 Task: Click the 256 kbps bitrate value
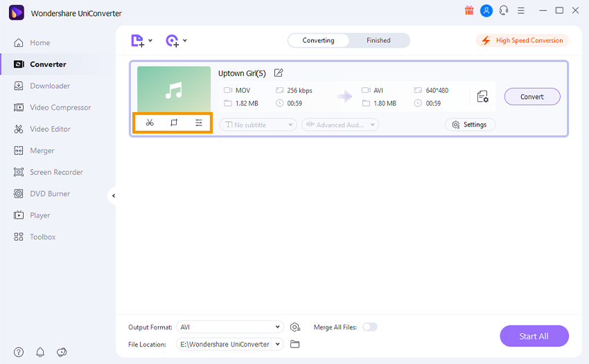[299, 91]
